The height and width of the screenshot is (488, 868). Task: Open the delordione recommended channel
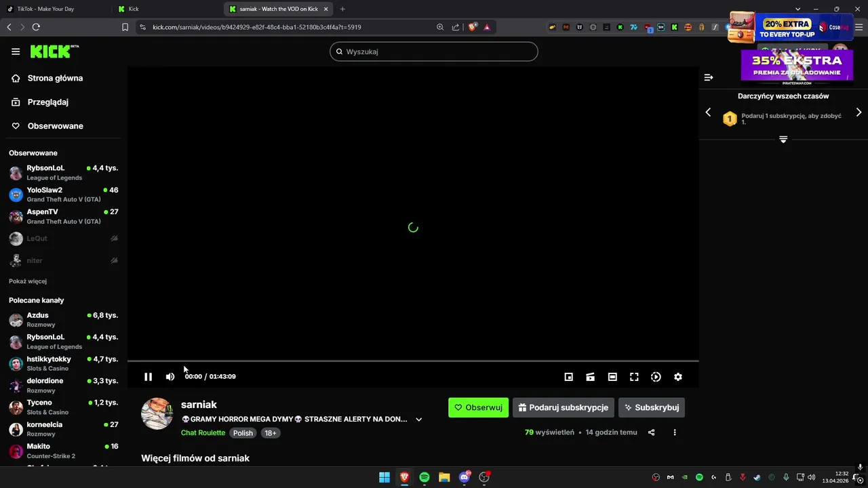(x=64, y=385)
